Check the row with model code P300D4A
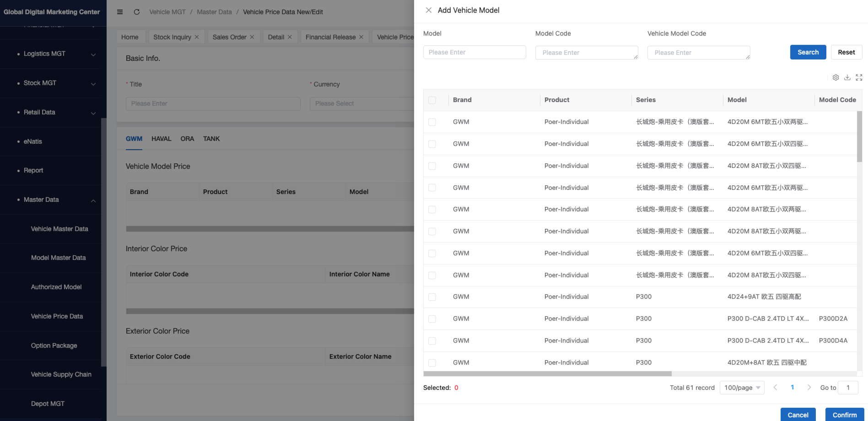Image resolution: width=868 pixels, height=421 pixels. [x=432, y=341]
